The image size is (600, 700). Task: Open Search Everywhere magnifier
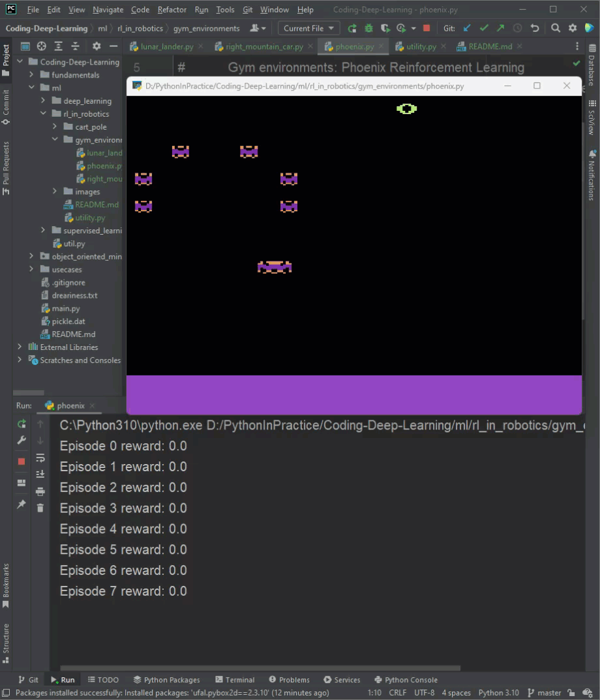click(x=555, y=28)
